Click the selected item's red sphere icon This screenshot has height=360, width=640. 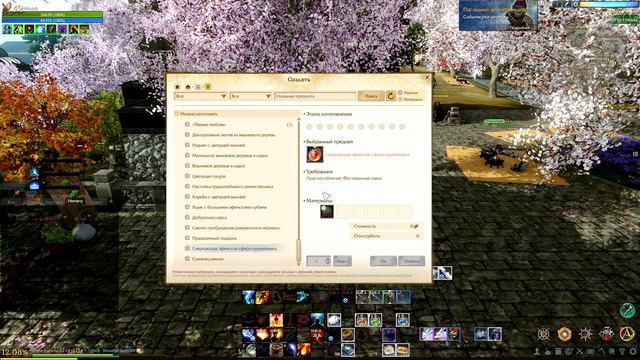pos(315,155)
